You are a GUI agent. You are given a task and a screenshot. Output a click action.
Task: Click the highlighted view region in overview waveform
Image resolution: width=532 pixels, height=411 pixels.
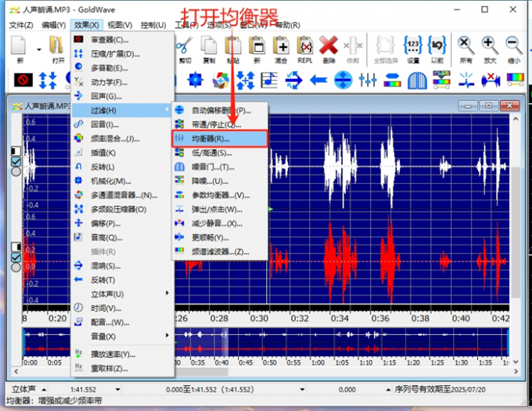coord(201,342)
